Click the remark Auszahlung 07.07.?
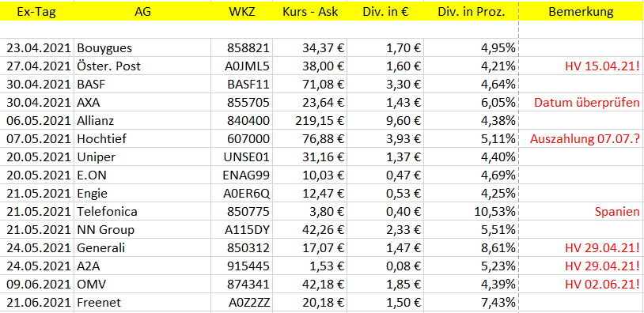 [x=585, y=138]
